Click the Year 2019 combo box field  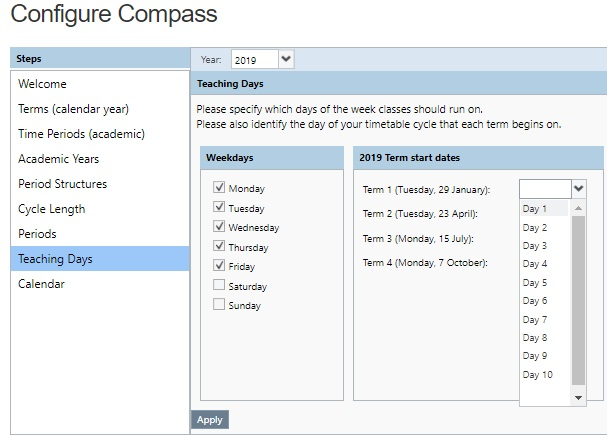click(x=253, y=60)
